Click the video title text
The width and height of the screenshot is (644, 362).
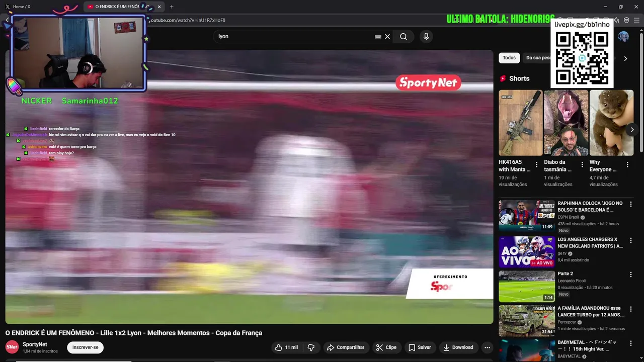[134, 333]
